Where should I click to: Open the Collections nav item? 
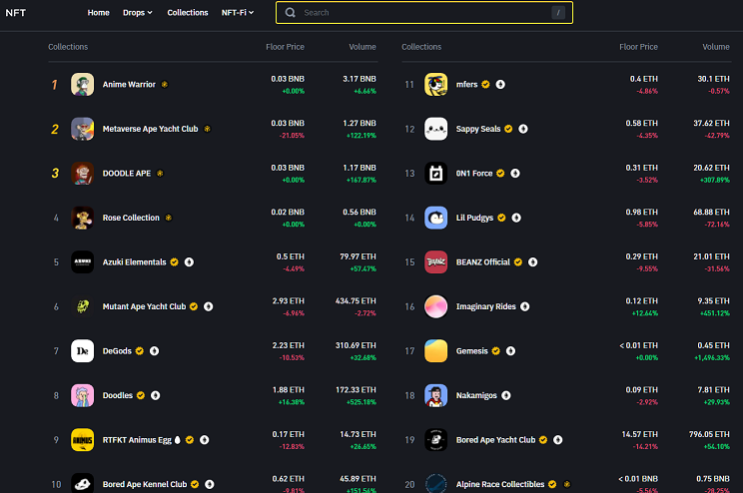[x=188, y=13]
